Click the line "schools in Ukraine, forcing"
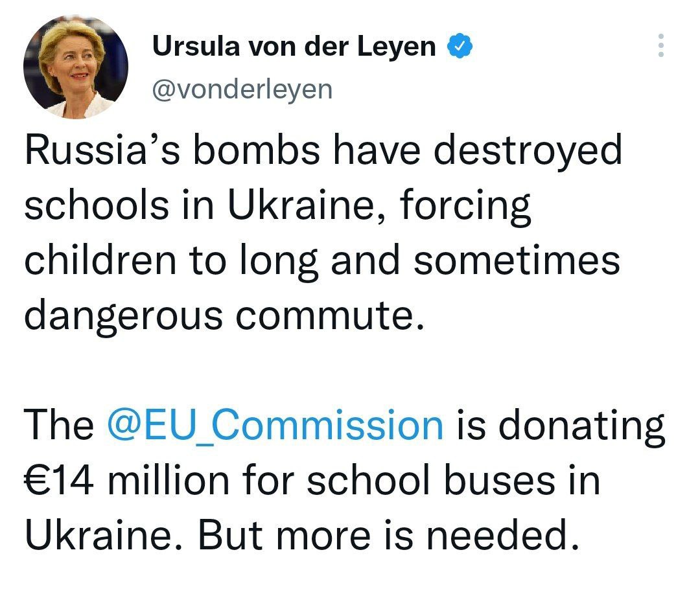This screenshot has width=700, height=596. tap(277, 207)
